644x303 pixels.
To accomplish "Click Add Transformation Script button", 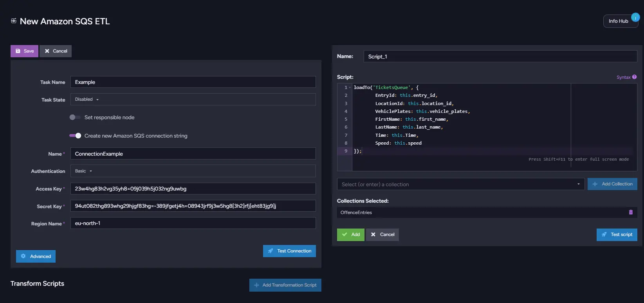I will (x=285, y=285).
